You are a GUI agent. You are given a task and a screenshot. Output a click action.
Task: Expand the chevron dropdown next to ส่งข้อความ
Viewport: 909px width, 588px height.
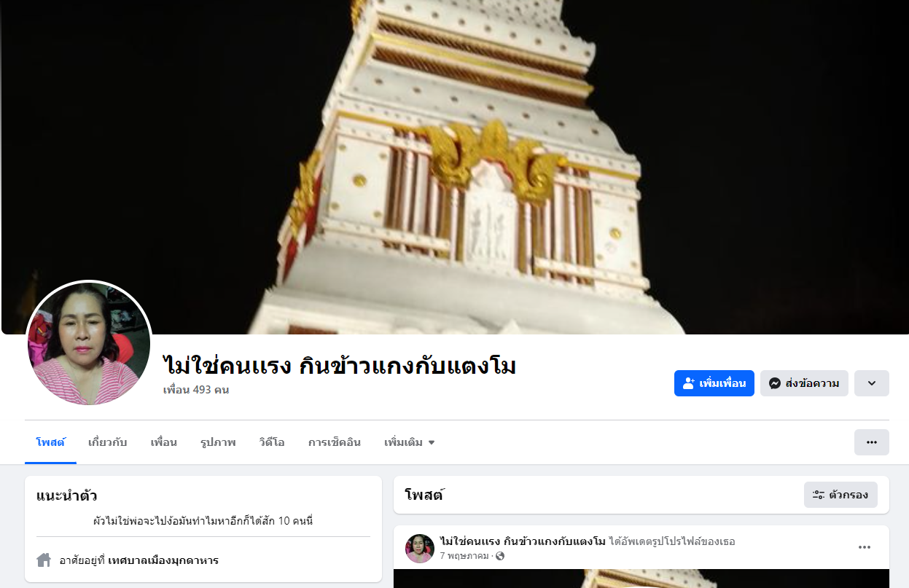click(x=872, y=383)
